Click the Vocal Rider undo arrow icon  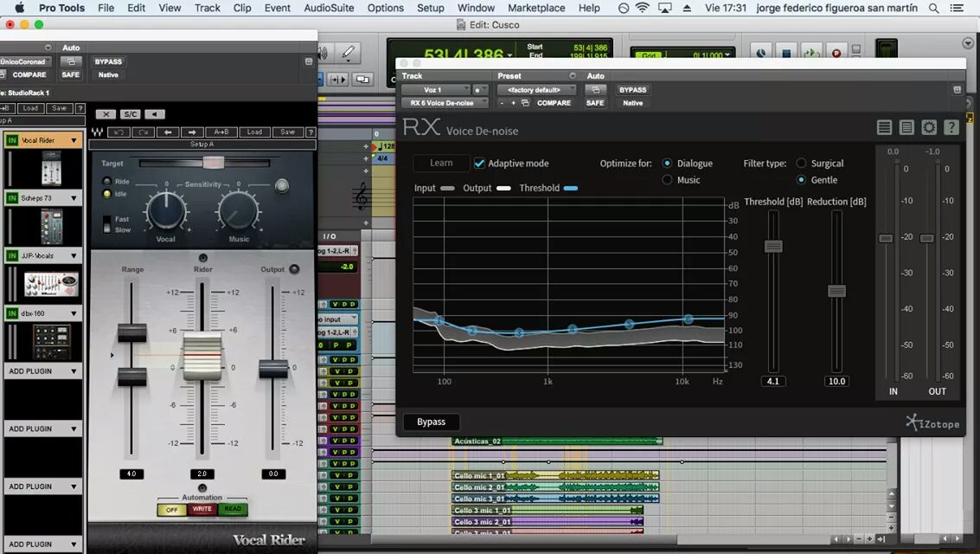pyautogui.click(x=118, y=132)
